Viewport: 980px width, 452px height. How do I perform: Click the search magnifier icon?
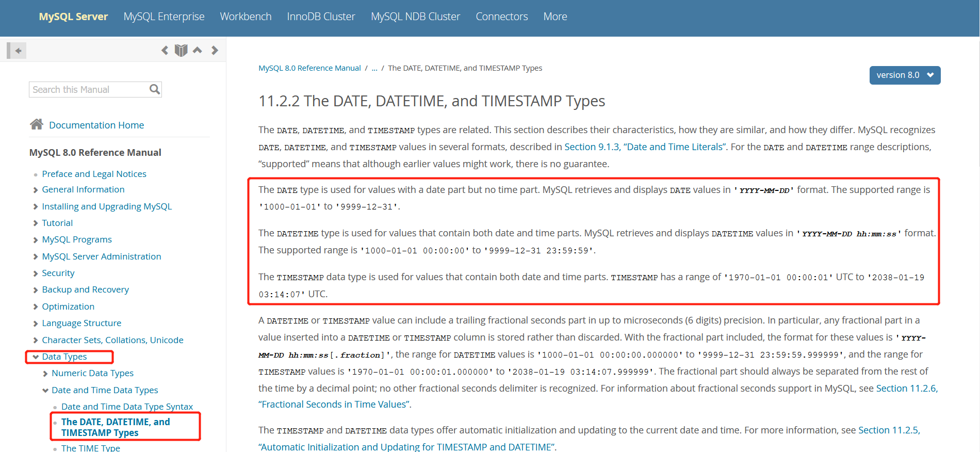tap(155, 89)
